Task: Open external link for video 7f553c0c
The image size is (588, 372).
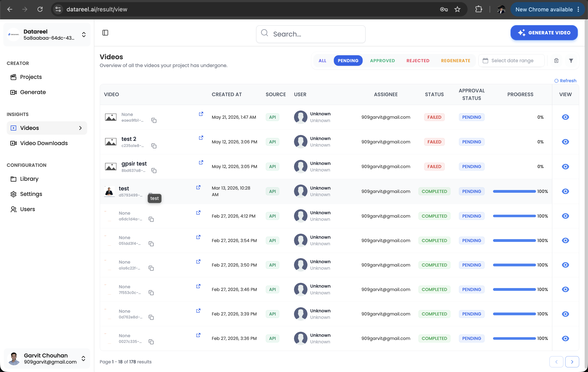Action: point(198,286)
